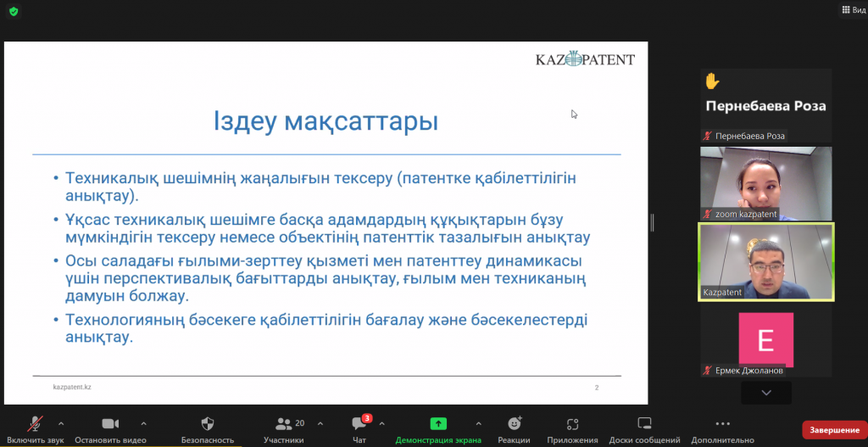868x447 pixels.
Task: Expand video settings arrow beside Остановить видео
Action: pyautogui.click(x=143, y=422)
